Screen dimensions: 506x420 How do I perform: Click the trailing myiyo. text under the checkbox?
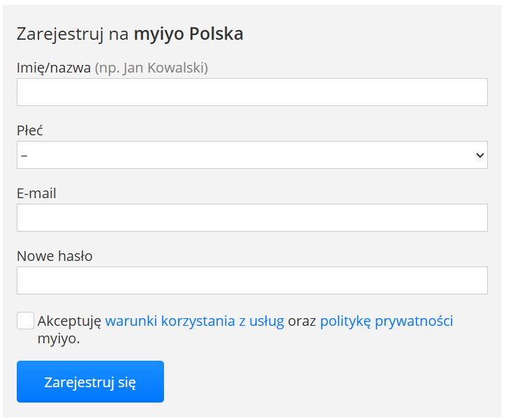[59, 340]
